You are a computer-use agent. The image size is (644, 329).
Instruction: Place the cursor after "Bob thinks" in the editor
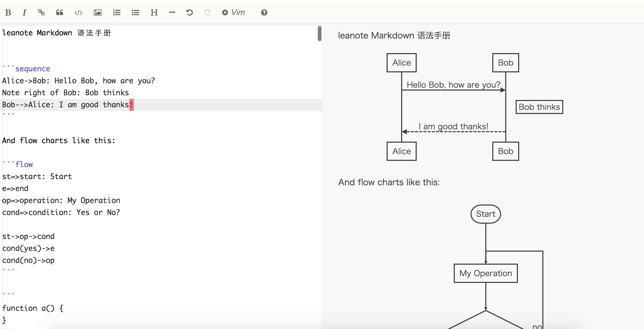click(129, 93)
